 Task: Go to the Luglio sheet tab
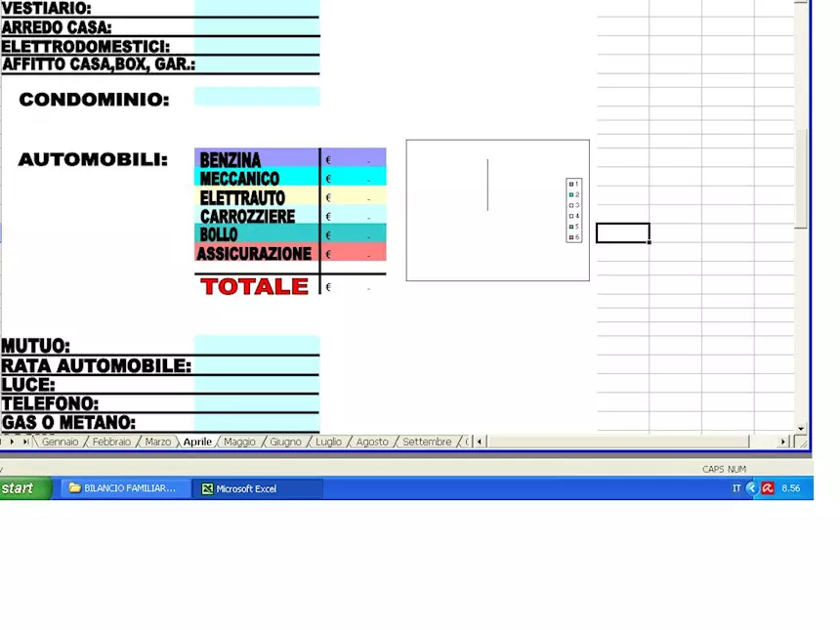[x=328, y=441]
